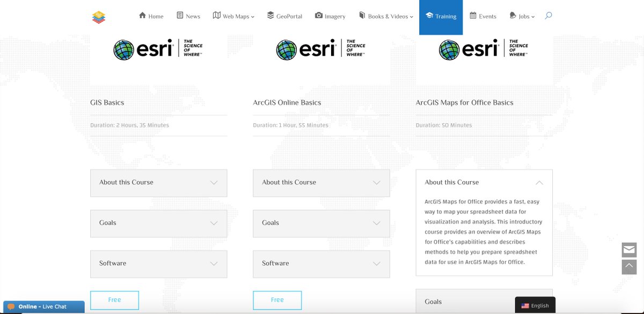Go to the Home menu item

151,16
